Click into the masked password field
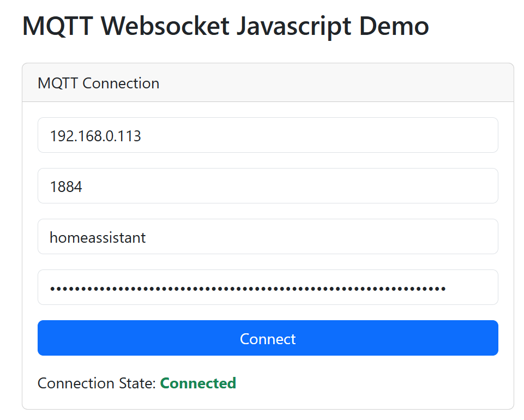The width and height of the screenshot is (524, 420). [267, 287]
